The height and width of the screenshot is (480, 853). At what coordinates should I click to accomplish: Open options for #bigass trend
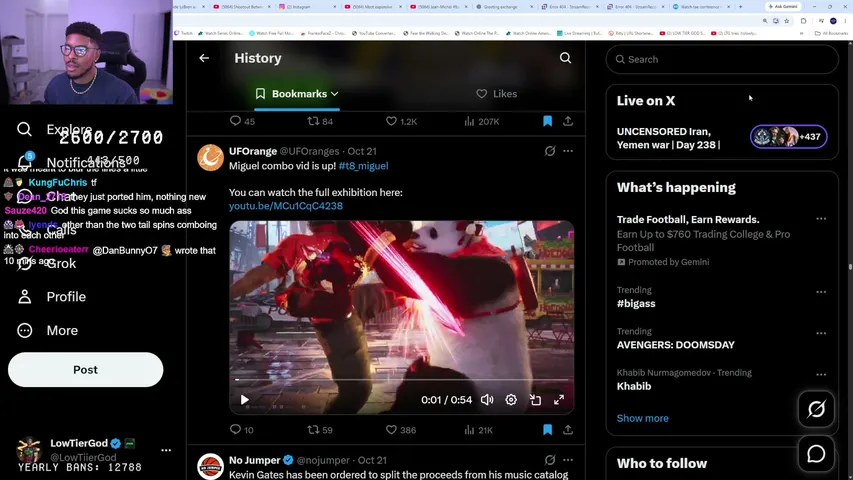821,292
